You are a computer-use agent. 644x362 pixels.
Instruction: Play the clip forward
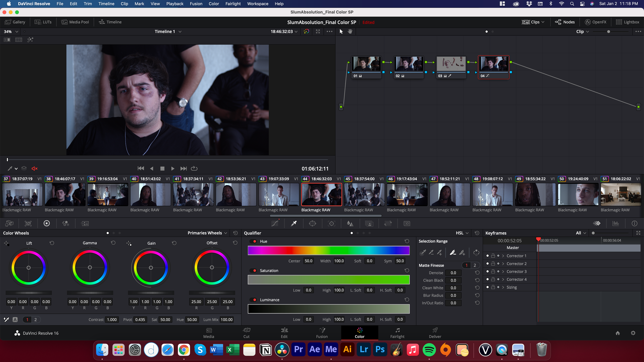click(x=173, y=169)
